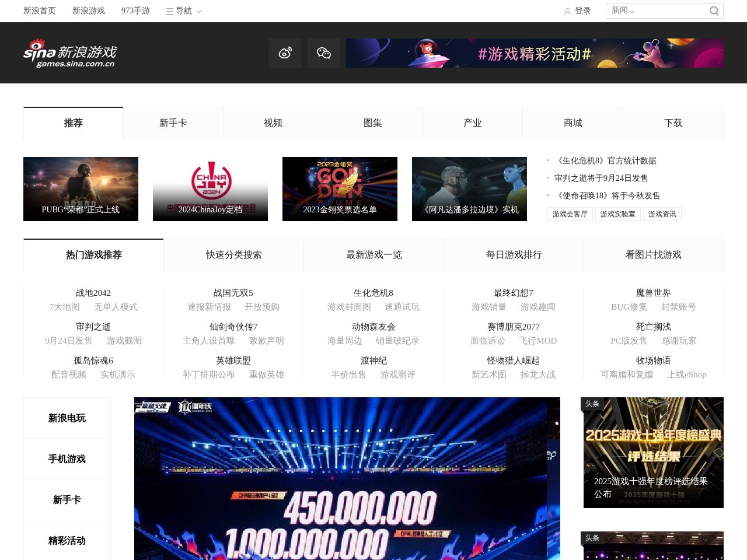Open 战地2042 game link

click(x=93, y=293)
